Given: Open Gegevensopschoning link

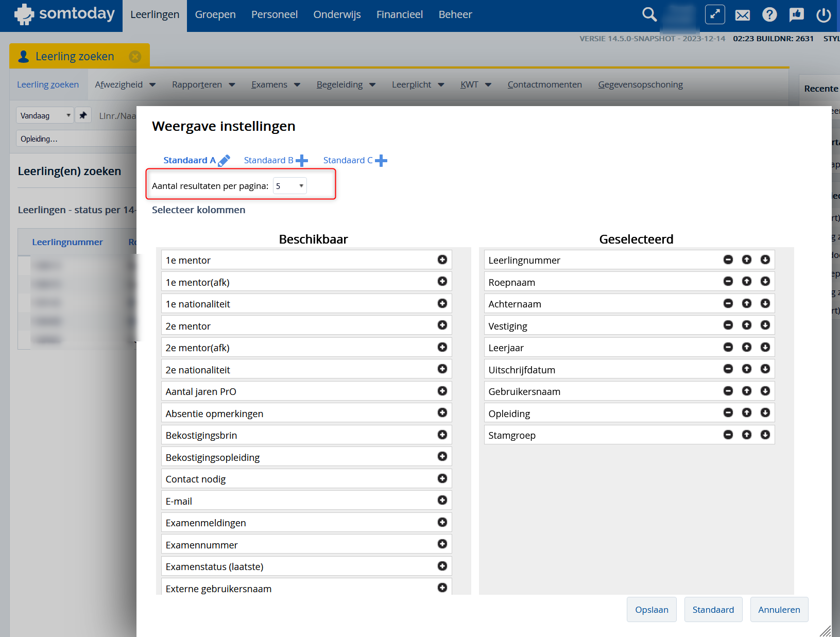Looking at the screenshot, I should 641,84.
